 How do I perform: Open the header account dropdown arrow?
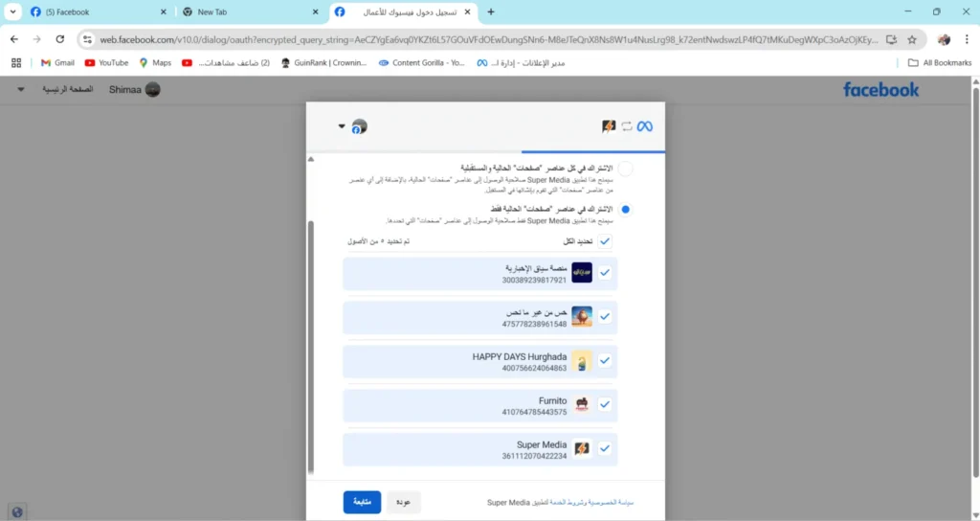21,89
